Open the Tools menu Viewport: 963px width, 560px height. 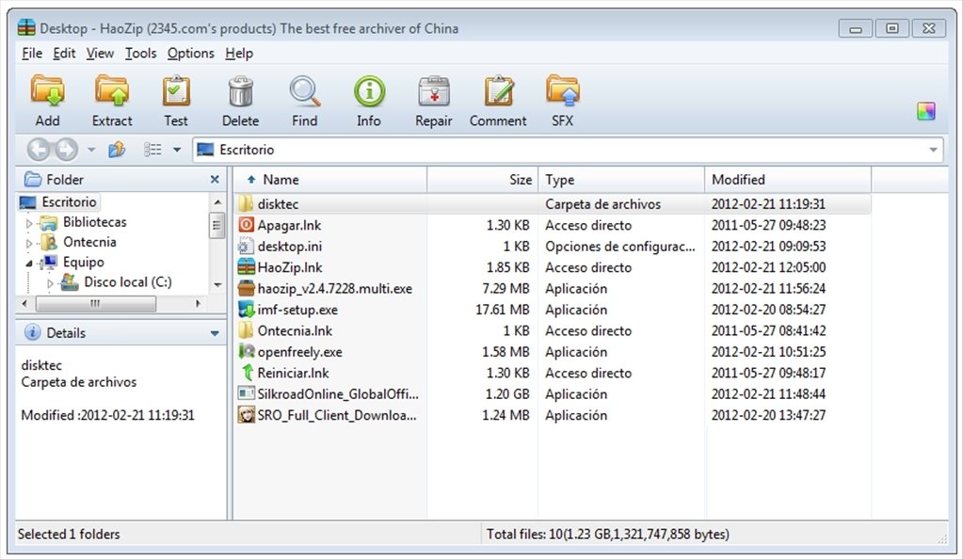coord(140,54)
